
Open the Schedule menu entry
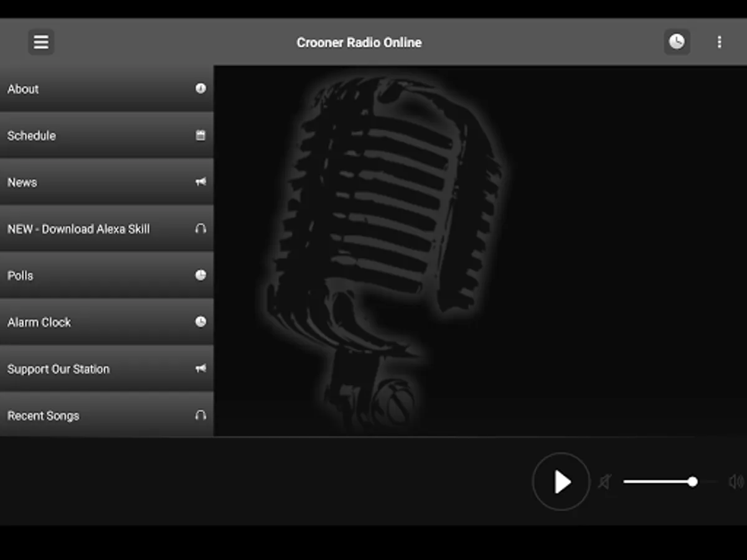tap(106, 135)
